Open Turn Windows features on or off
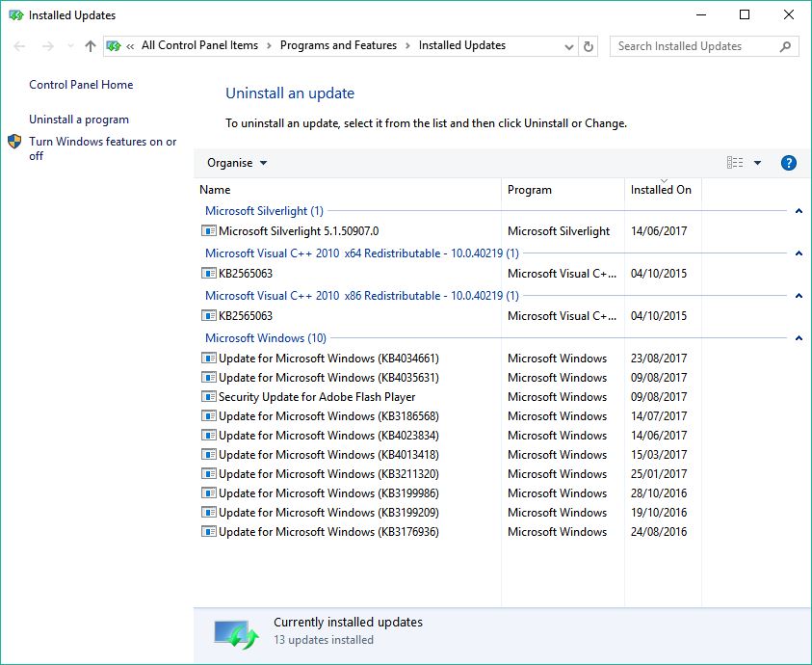The width and height of the screenshot is (812, 665). (102, 148)
